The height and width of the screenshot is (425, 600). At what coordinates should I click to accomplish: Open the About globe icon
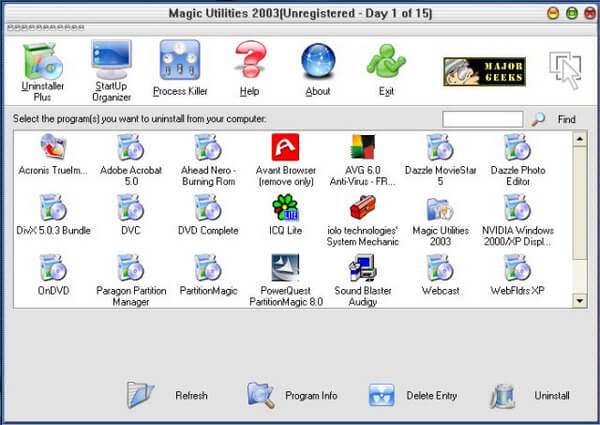318,70
